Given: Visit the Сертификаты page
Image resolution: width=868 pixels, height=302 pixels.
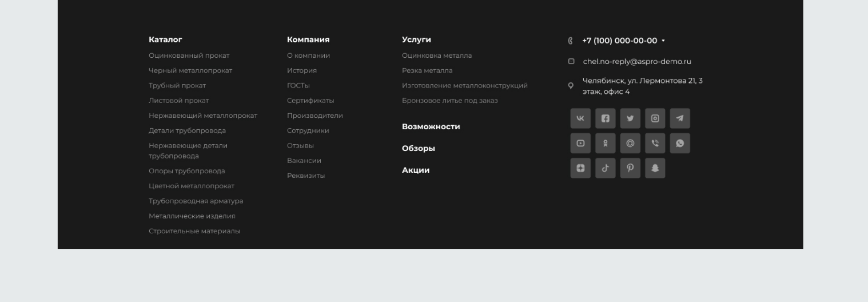Looking at the screenshot, I should tap(310, 101).
